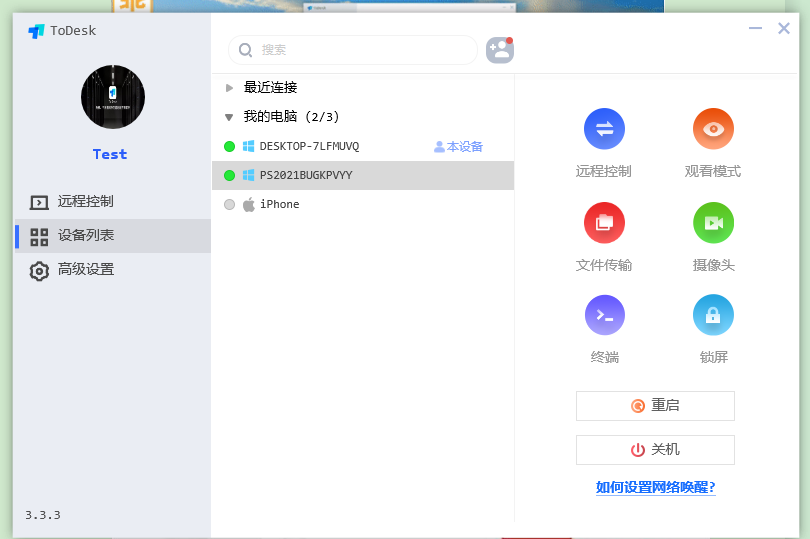Viewport: 810px width, 539px height.
Task: Click the profile avatar picture
Action: click(x=113, y=97)
